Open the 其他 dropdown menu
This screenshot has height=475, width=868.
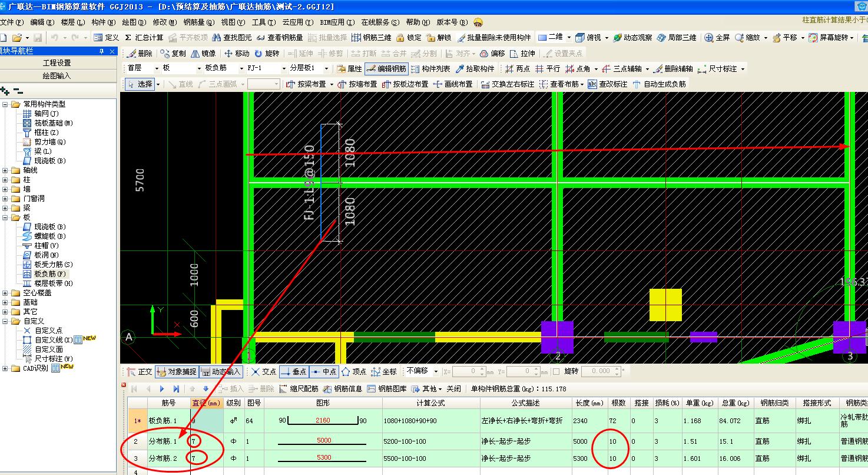427,389
